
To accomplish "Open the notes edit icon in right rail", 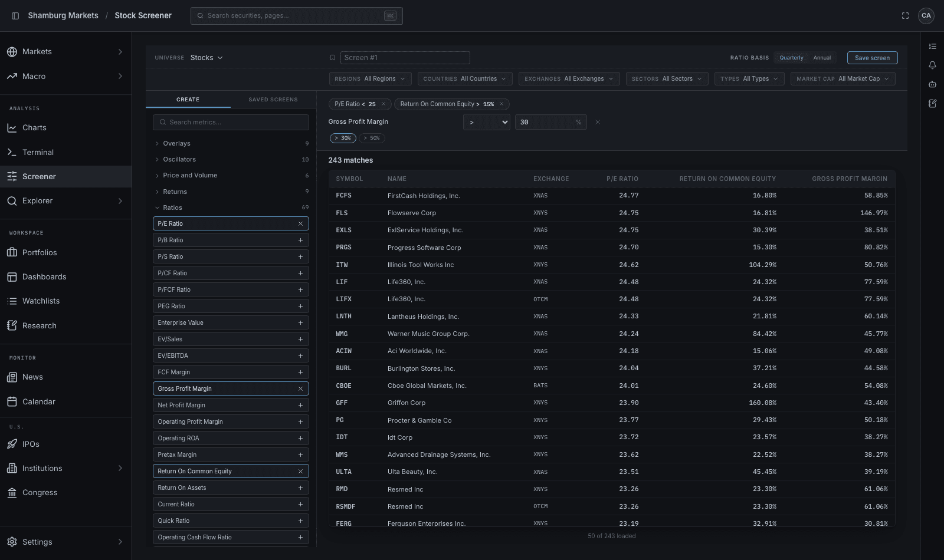I will pyautogui.click(x=932, y=104).
